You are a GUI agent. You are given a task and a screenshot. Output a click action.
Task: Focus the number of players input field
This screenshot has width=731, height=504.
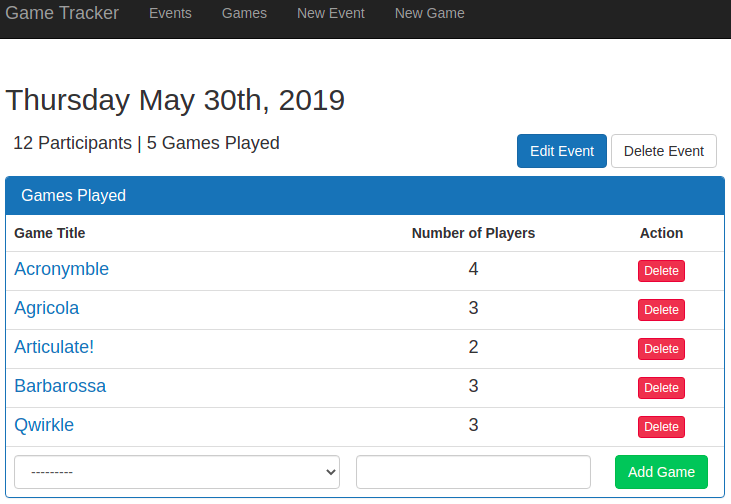pos(473,472)
